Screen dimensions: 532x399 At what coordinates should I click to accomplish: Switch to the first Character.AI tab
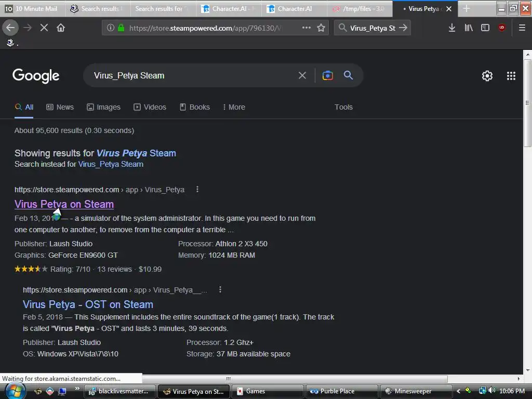tap(229, 8)
